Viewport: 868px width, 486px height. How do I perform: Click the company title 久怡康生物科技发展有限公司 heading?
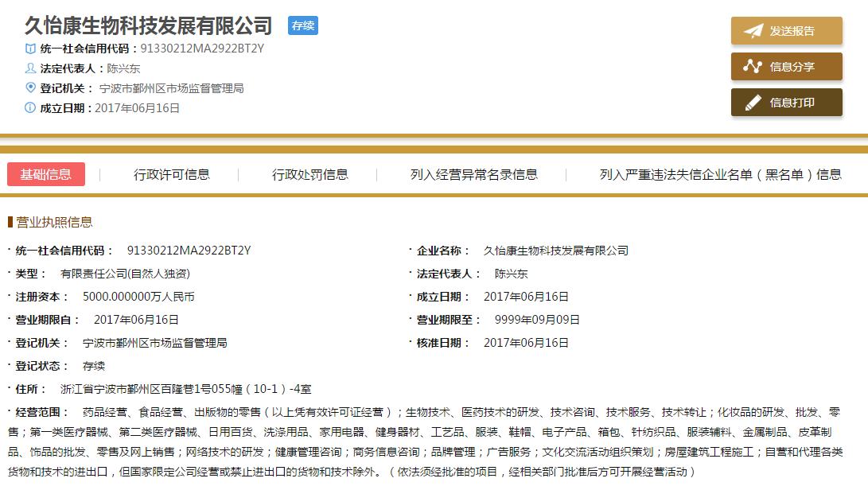149,25
